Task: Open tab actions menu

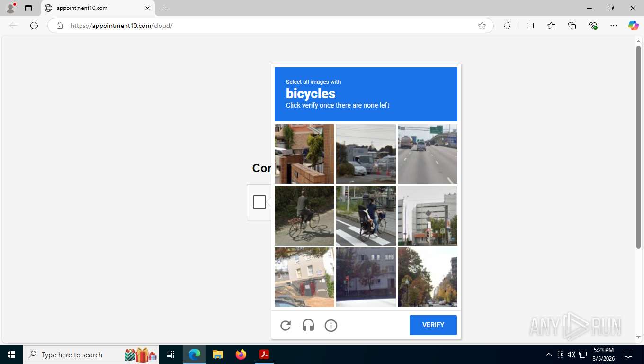Action: tap(28, 8)
